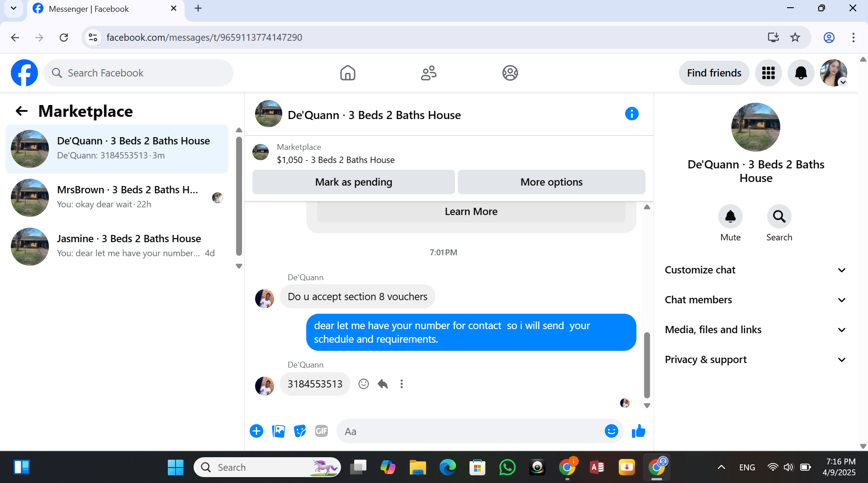Focus the Search Facebook field
Screen dimensions: 868x483
click(138, 73)
